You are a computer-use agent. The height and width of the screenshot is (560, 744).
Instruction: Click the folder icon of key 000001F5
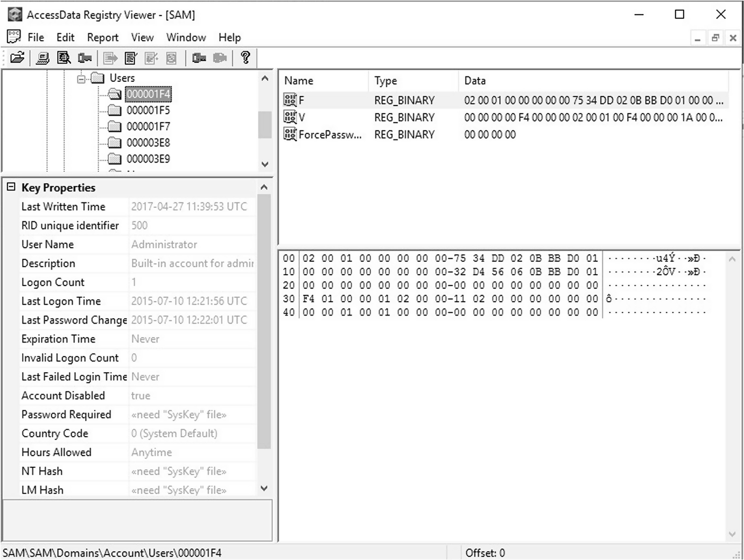(x=115, y=110)
